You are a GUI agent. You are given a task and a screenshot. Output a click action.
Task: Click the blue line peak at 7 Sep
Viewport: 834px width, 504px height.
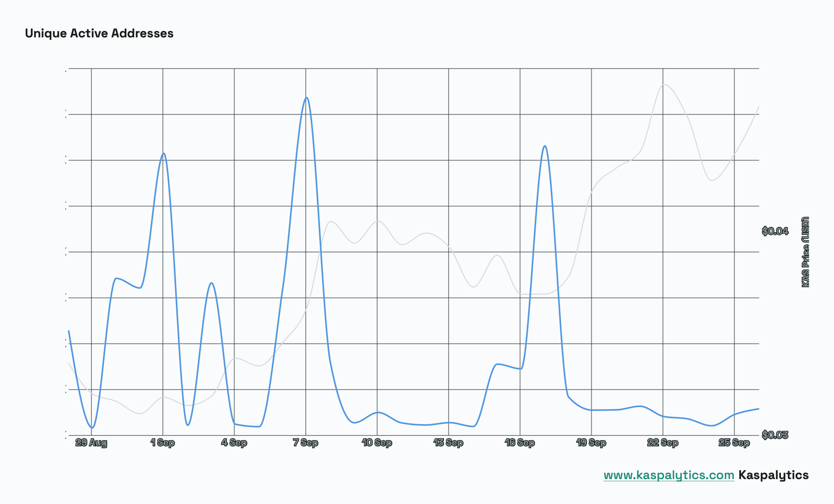(307, 98)
